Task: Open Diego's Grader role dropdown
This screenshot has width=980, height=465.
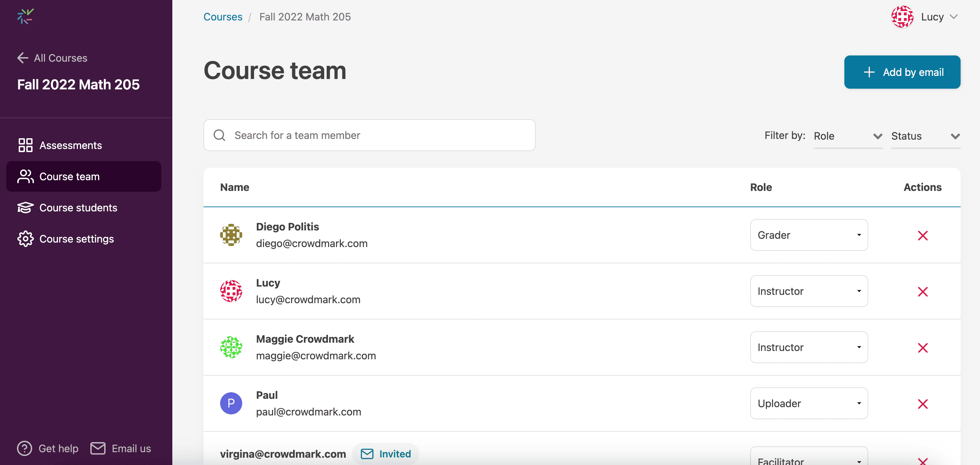Action: [x=808, y=235]
